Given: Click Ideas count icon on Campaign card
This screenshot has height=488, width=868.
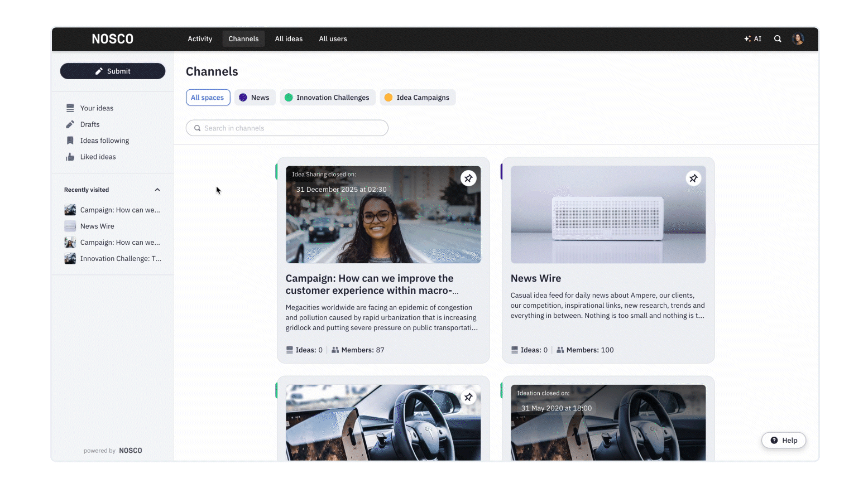Looking at the screenshot, I should (290, 350).
